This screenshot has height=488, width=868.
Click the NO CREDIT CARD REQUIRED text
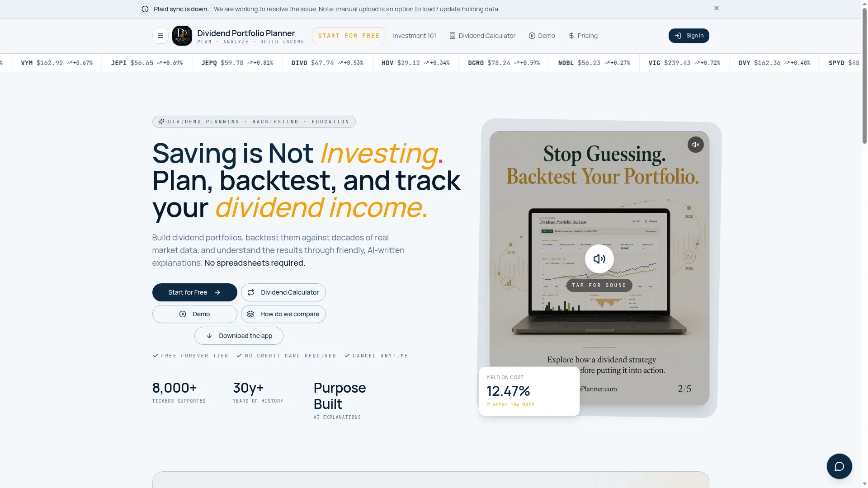coord(290,356)
